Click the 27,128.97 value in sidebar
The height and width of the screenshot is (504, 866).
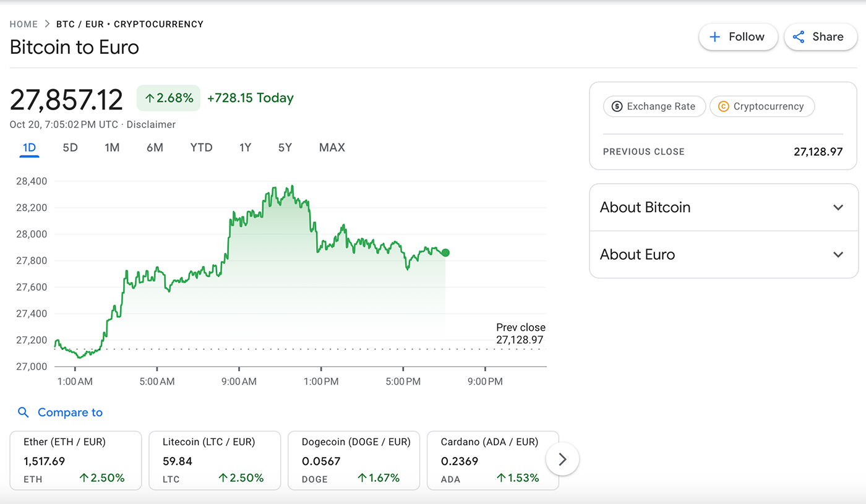818,152
